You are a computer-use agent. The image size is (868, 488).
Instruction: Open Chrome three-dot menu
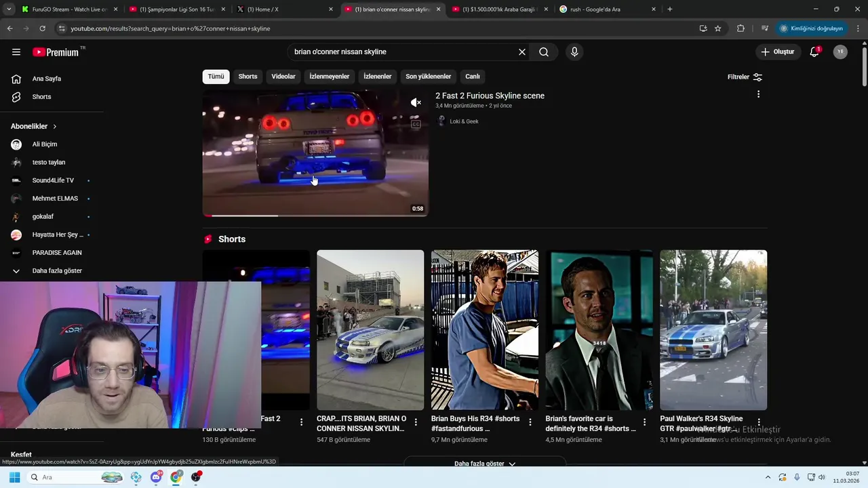(x=859, y=28)
